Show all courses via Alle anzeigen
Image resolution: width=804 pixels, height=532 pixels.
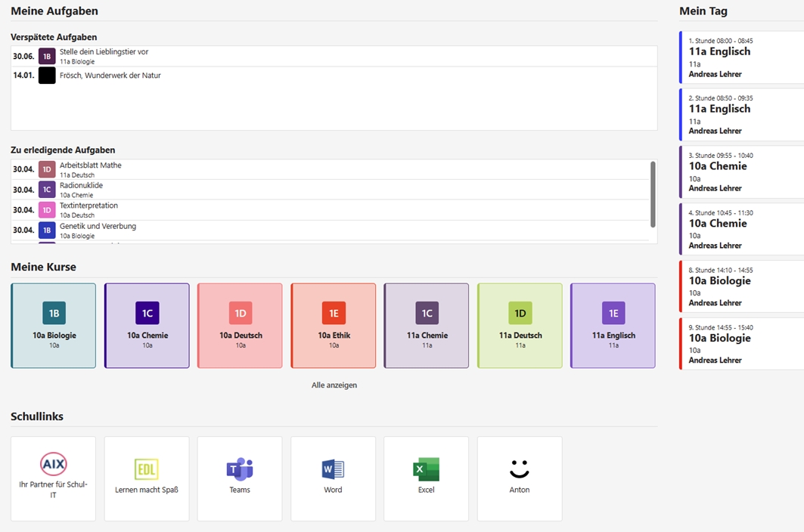[334, 385]
